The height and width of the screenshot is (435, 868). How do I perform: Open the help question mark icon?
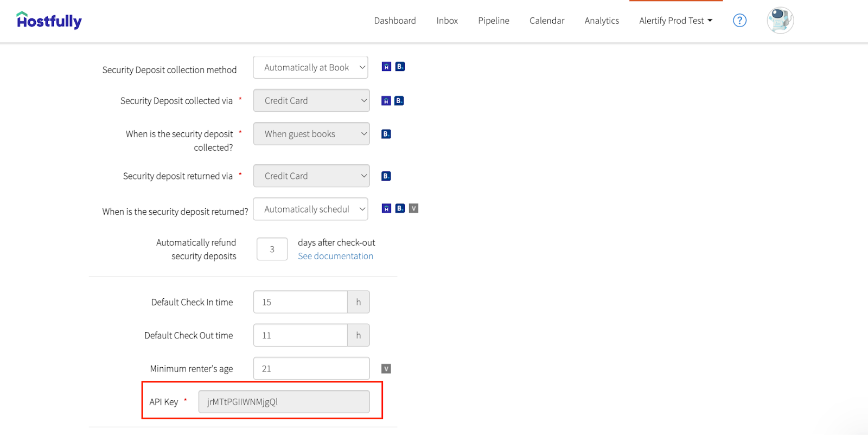coord(739,21)
